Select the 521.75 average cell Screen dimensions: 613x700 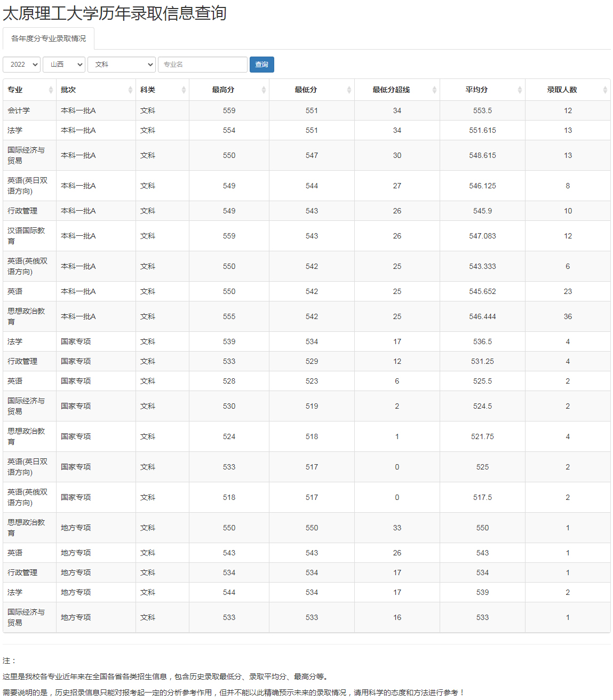tap(482, 436)
